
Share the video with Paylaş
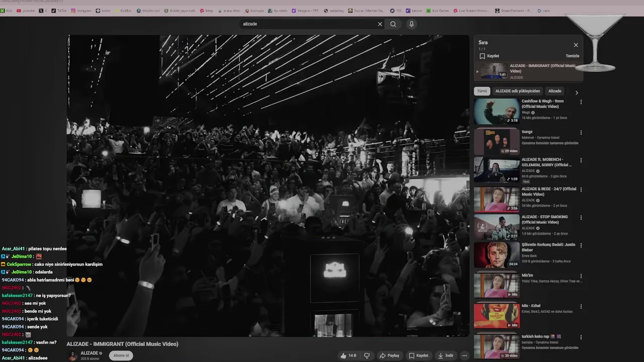click(x=389, y=355)
